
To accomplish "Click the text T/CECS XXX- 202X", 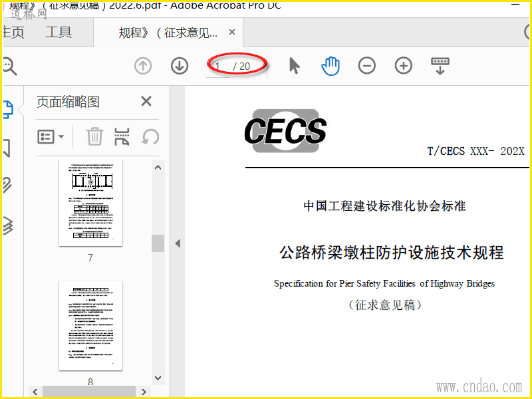I will [475, 151].
